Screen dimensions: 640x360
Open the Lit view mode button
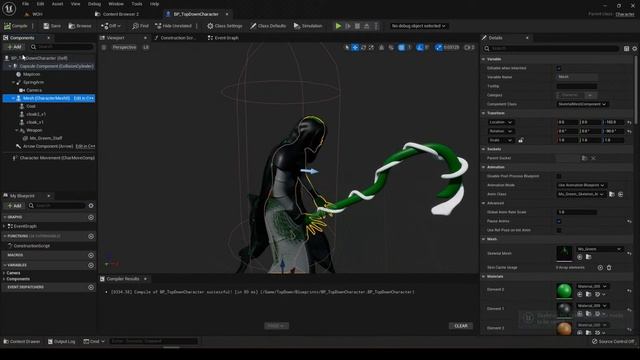pyautogui.click(x=146, y=47)
